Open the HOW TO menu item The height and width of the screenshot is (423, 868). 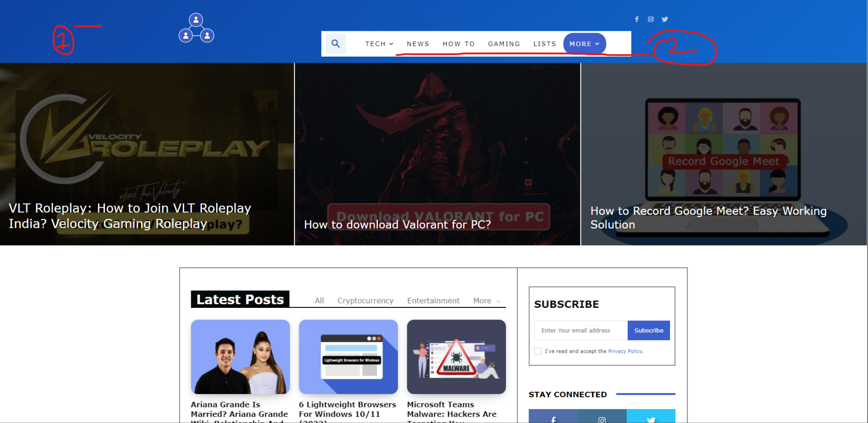tap(459, 44)
